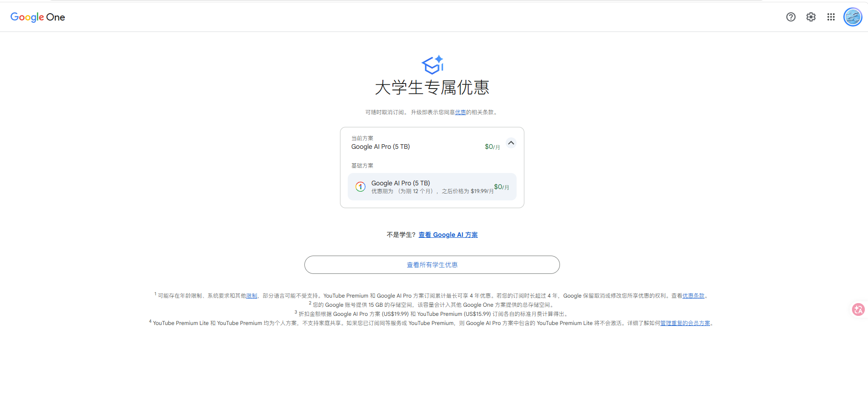868x393 pixels.
Task: Click the $0/月 price beside the chevron
Action: click(492, 147)
